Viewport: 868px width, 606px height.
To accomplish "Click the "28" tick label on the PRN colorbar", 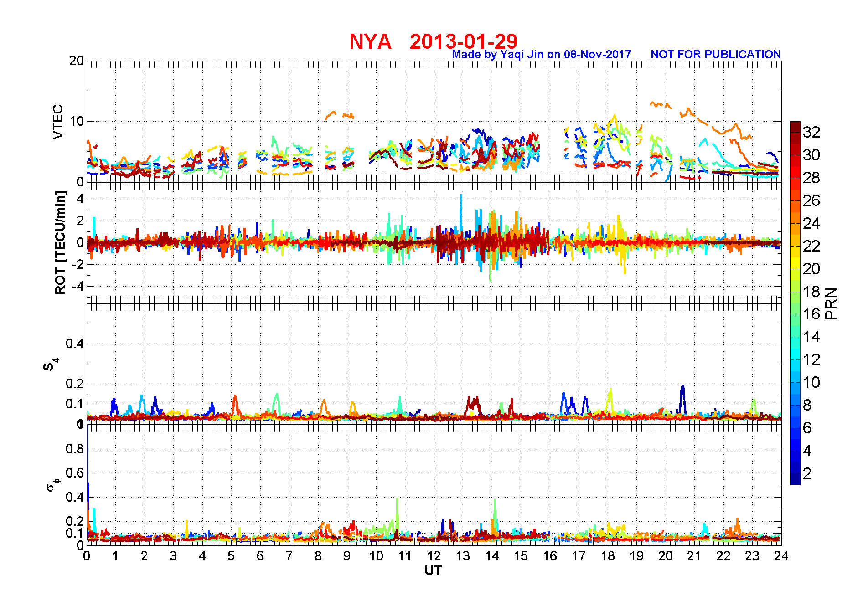I will pyautogui.click(x=811, y=178).
